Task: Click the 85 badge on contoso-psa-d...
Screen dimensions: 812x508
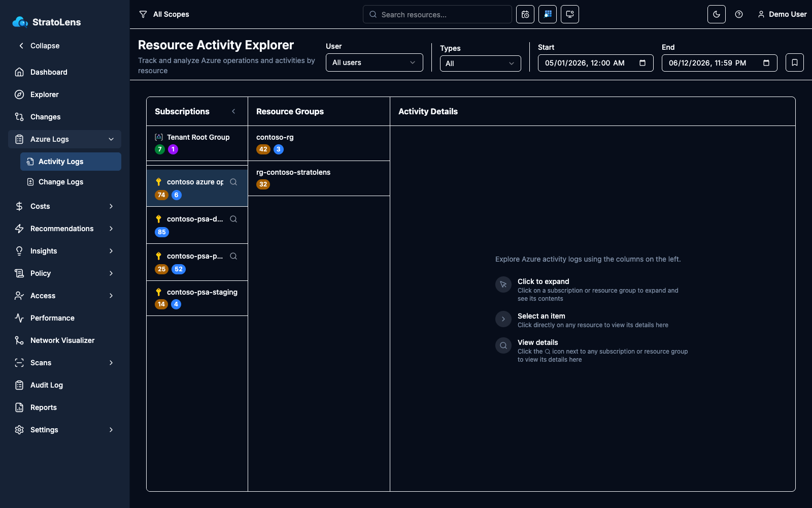Action: pyautogui.click(x=162, y=232)
